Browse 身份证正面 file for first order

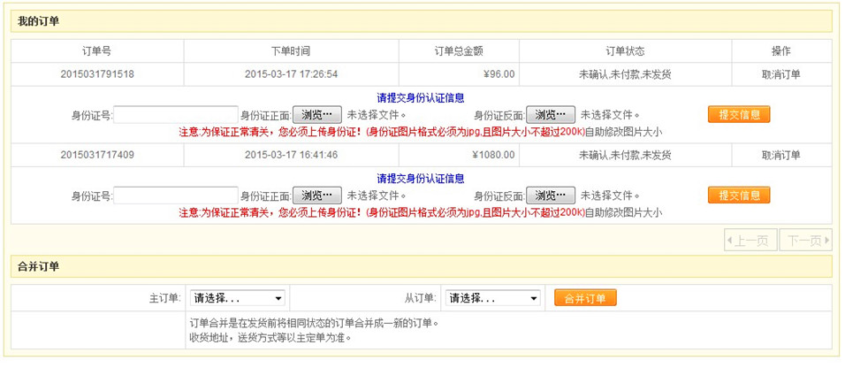pyautogui.click(x=316, y=115)
